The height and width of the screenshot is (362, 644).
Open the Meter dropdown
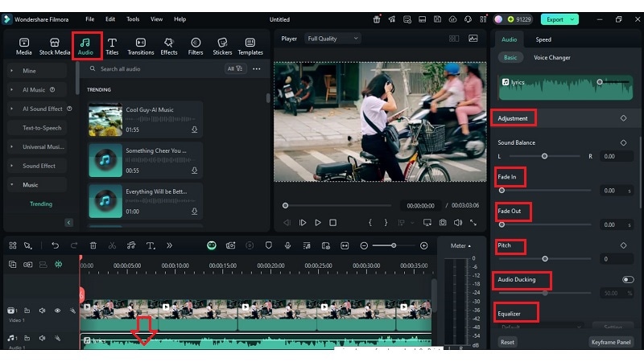pos(460,245)
